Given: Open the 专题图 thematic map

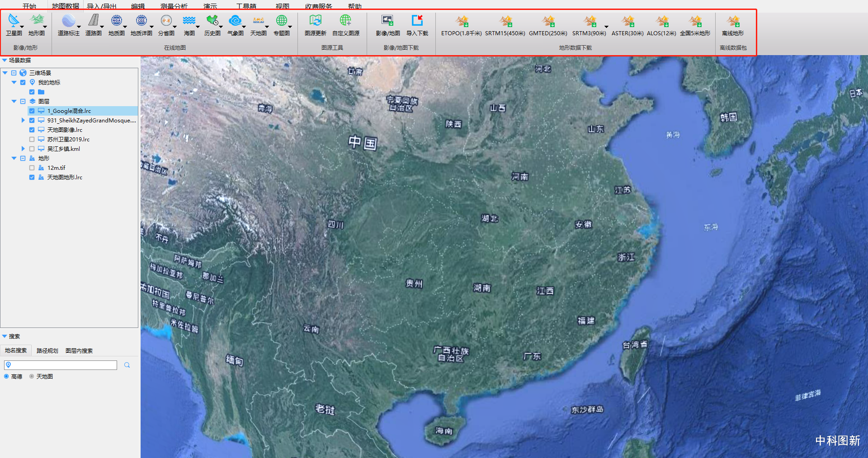Looking at the screenshot, I should point(281,20).
